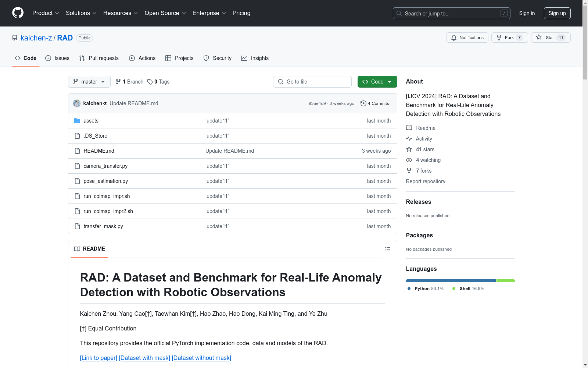This screenshot has height=368, width=588.
Task: Click the transfer_mask.py file icon
Action: pyautogui.click(x=77, y=226)
